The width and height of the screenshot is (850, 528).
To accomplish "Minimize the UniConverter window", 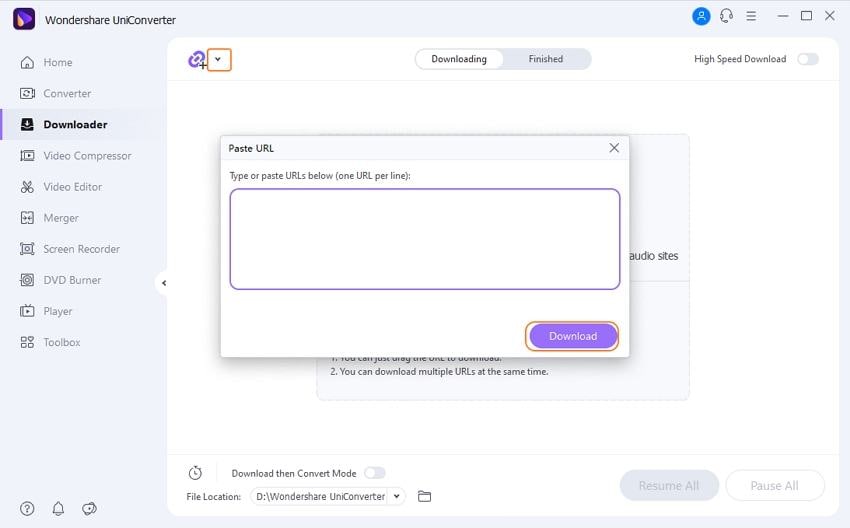I will tap(782, 16).
